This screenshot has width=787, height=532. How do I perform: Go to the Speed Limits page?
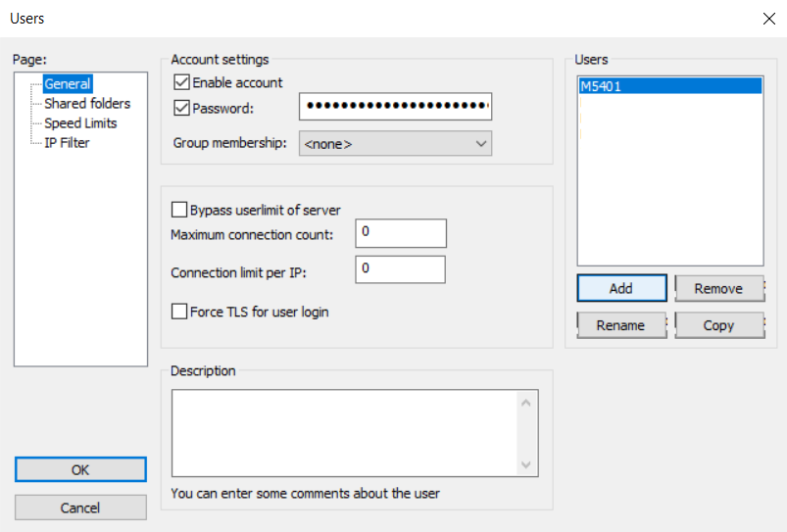(80, 123)
